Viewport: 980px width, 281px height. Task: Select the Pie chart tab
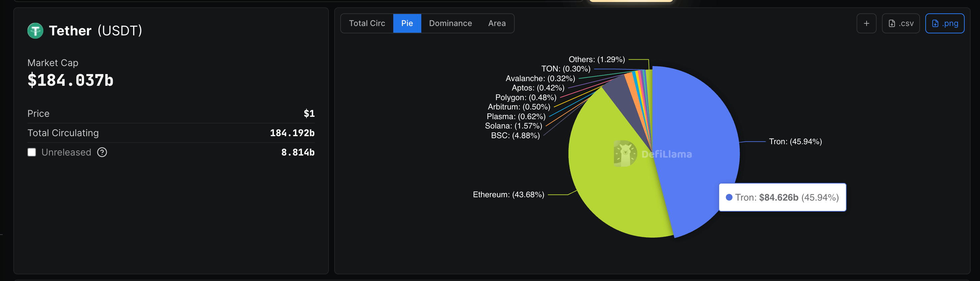[407, 24]
